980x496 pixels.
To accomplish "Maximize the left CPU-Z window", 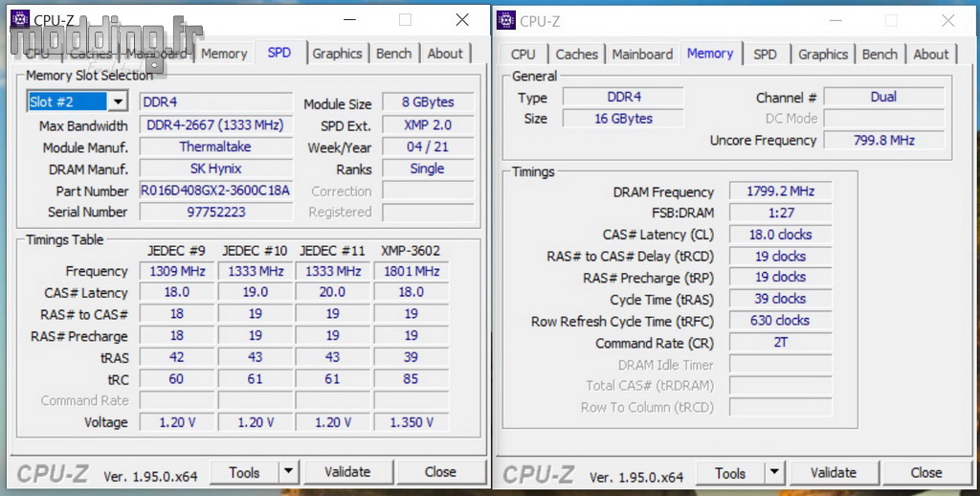I will click(405, 20).
